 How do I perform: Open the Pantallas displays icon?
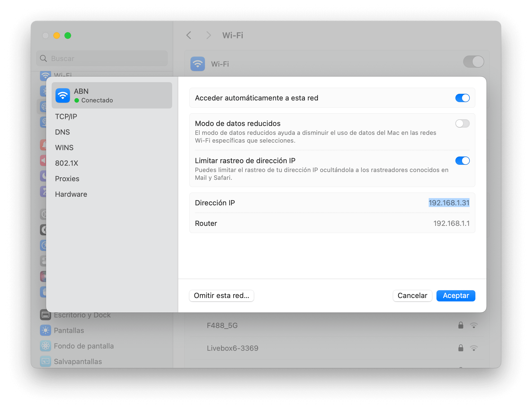[45, 330]
